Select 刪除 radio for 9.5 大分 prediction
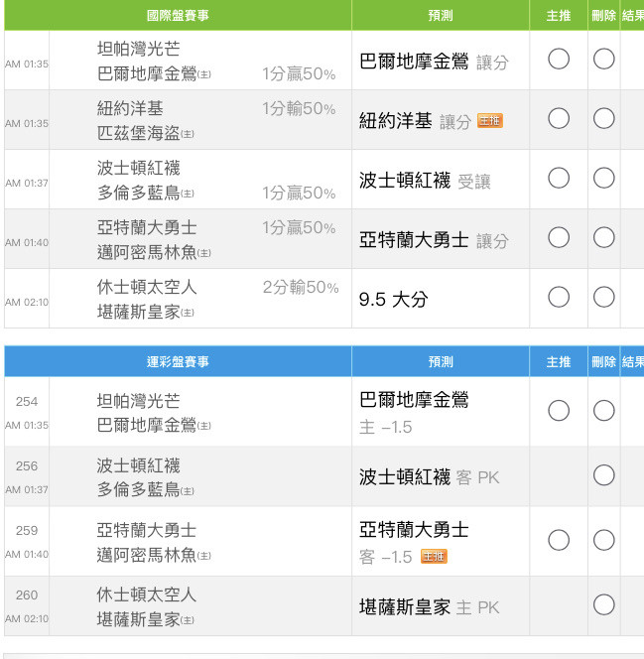This screenshot has height=659, width=644. point(603,298)
